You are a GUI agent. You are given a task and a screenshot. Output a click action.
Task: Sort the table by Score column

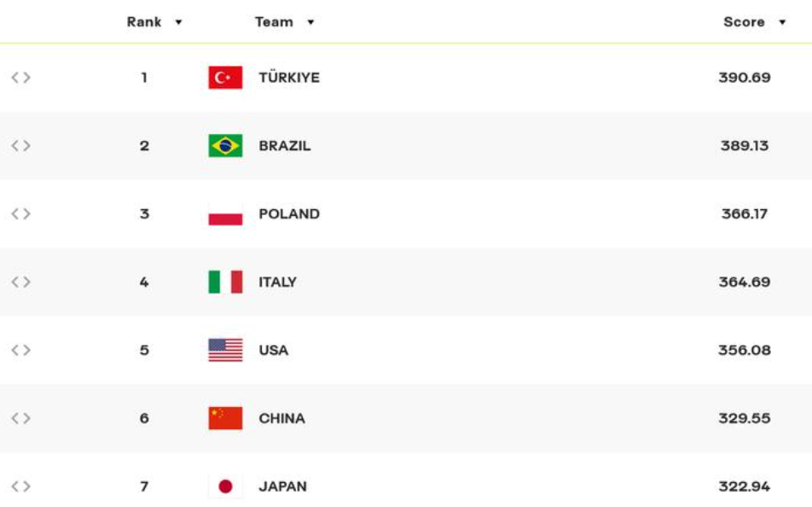pyautogui.click(x=755, y=22)
